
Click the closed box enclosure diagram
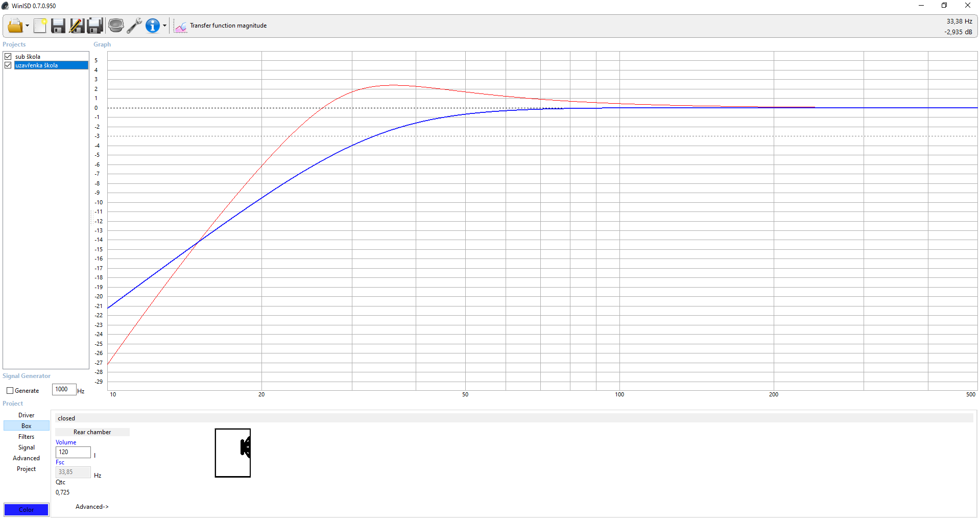coord(233,453)
